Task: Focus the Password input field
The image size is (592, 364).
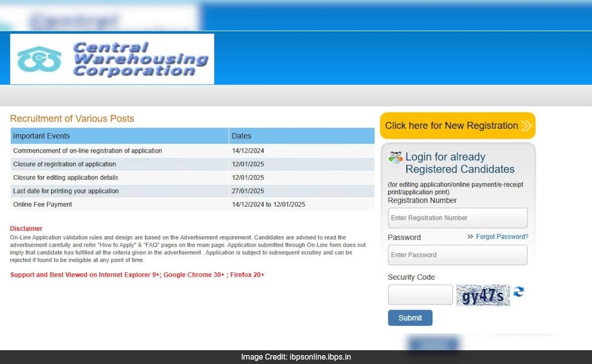Action: [457, 255]
